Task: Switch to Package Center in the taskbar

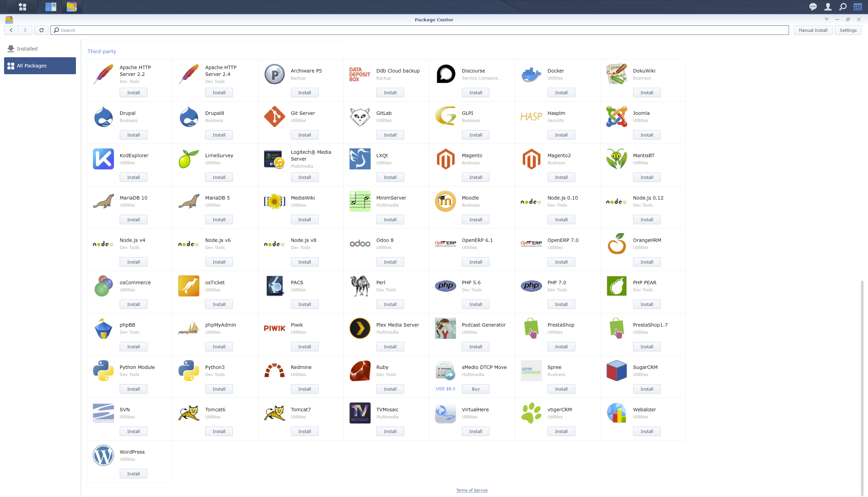Action: pyautogui.click(x=72, y=6)
